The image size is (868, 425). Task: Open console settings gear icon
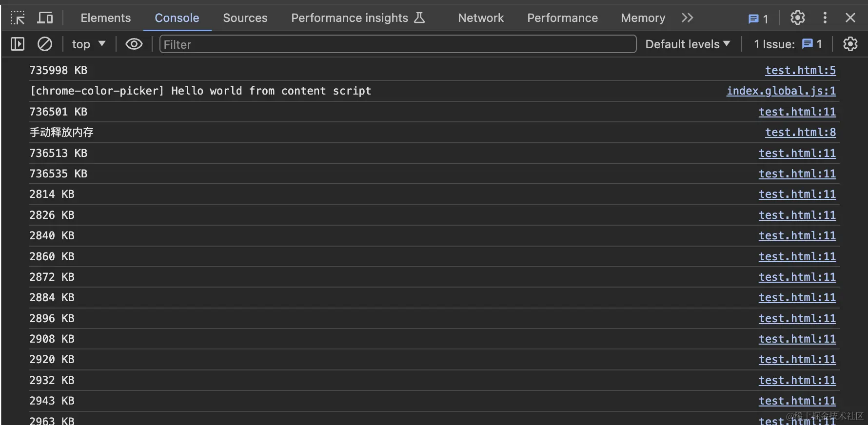pos(850,44)
